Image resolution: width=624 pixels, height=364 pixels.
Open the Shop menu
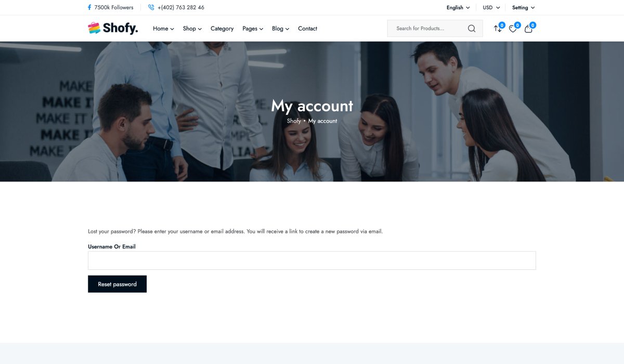point(192,29)
